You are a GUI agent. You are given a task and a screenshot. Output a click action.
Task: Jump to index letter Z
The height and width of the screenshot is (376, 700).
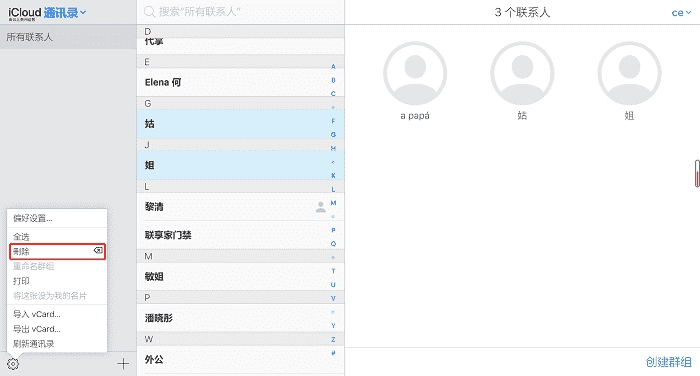tap(333, 339)
